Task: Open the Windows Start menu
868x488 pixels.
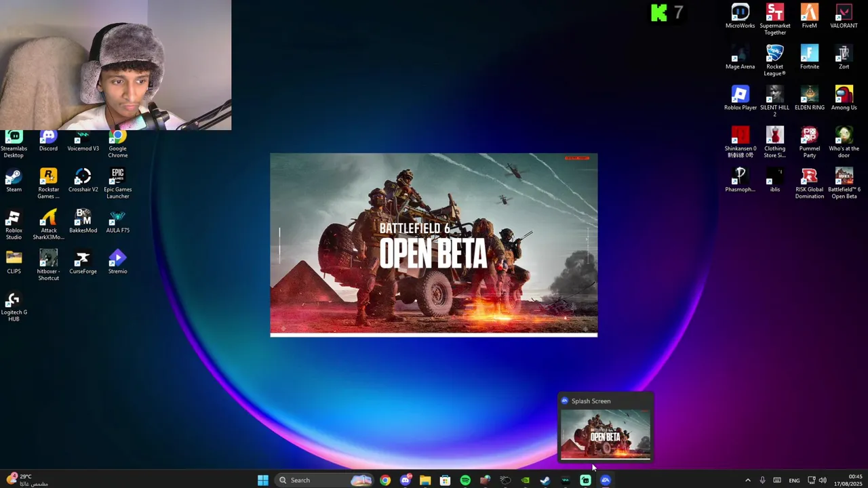Action: (x=263, y=480)
